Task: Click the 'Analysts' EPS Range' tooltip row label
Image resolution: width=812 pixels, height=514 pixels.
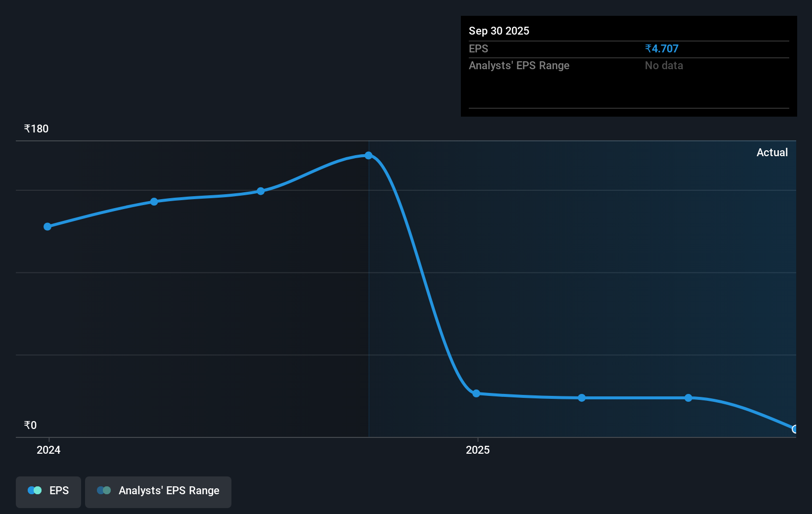Action: click(519, 65)
